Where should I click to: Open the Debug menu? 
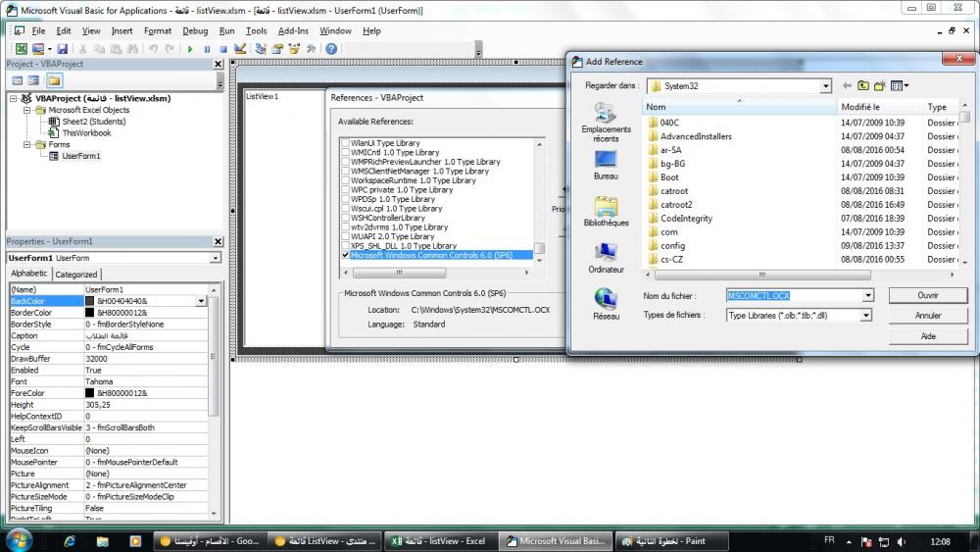point(195,30)
